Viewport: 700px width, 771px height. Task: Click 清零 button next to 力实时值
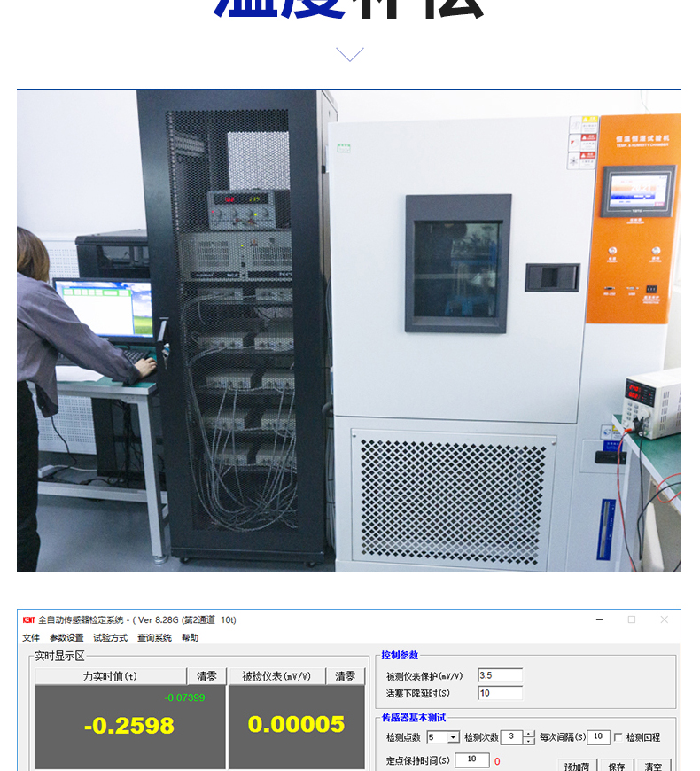click(206, 676)
